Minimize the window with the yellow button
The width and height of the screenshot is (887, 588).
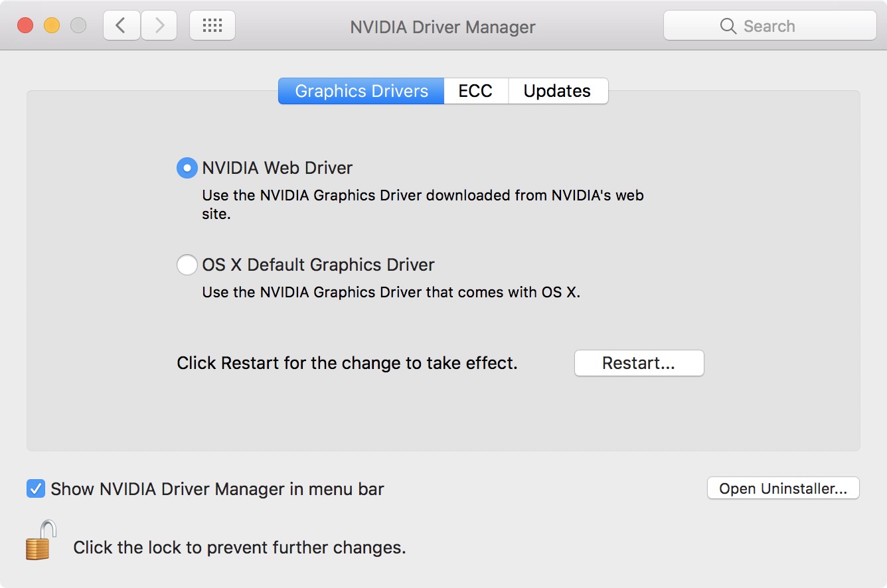(x=52, y=26)
